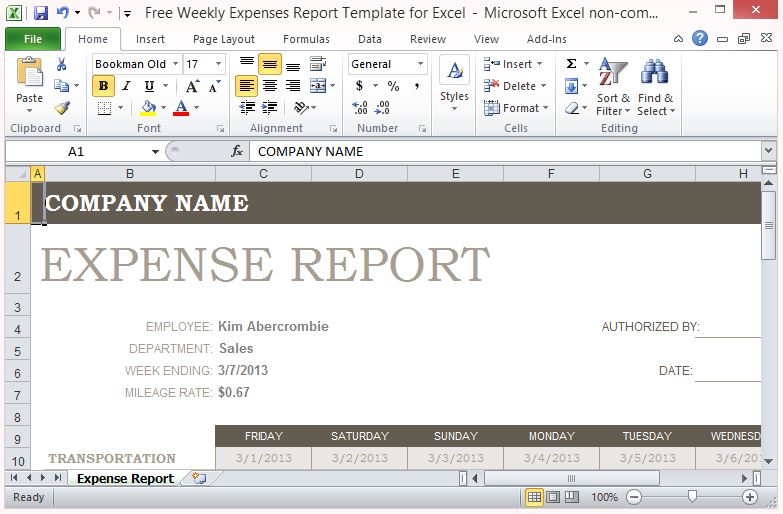The height and width of the screenshot is (514, 783).
Task: Click the zoom slider handle
Action: point(692,497)
